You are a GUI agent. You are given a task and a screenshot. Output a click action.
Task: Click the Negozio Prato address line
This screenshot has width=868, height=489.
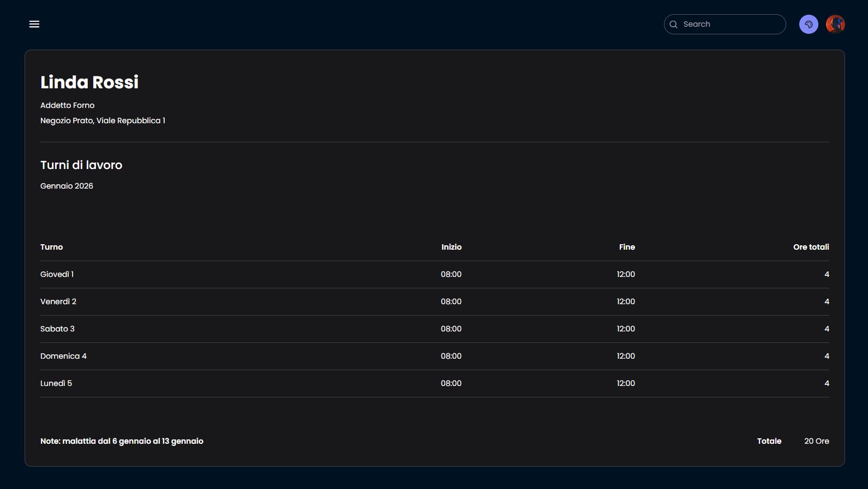pyautogui.click(x=103, y=120)
